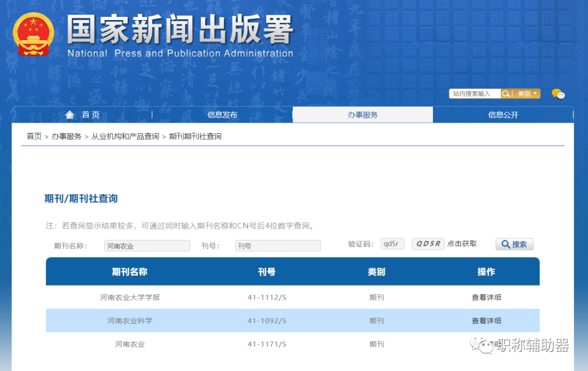The height and width of the screenshot is (371, 588).
Task: Switch to the 信息发布 tab
Action: [x=222, y=114]
